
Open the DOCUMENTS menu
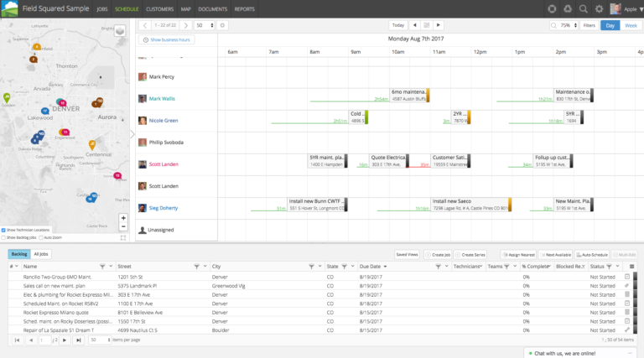(212, 9)
